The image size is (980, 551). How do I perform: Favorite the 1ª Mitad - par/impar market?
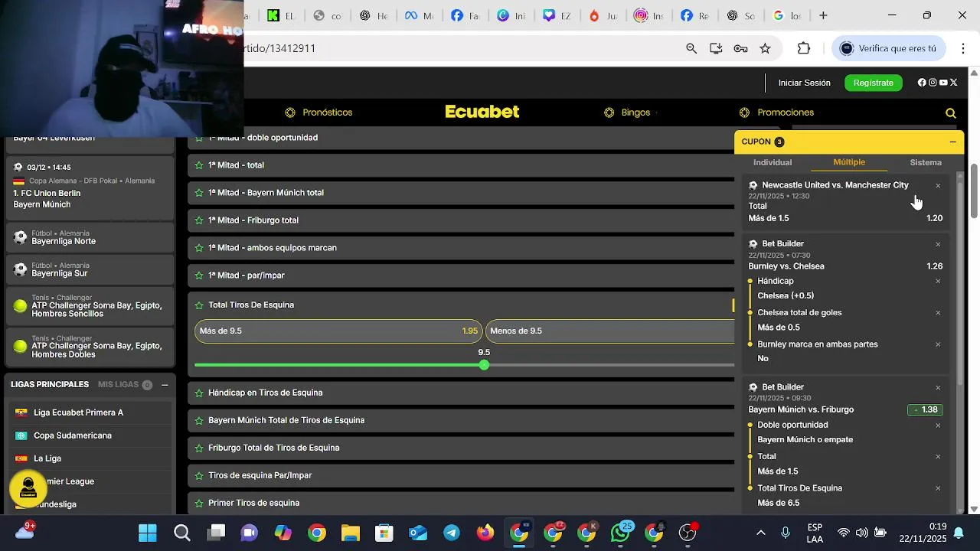[199, 275]
